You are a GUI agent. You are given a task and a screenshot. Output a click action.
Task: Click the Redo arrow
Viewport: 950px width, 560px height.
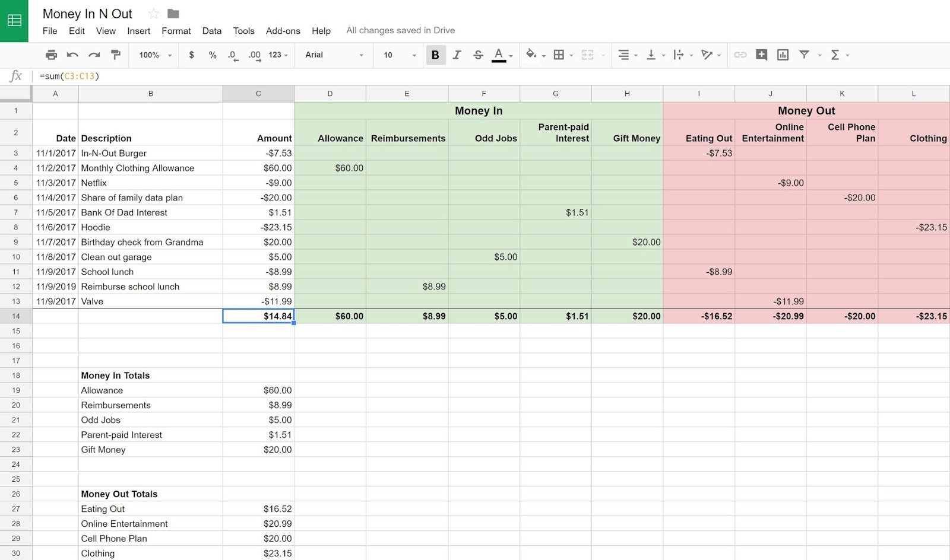click(x=94, y=55)
